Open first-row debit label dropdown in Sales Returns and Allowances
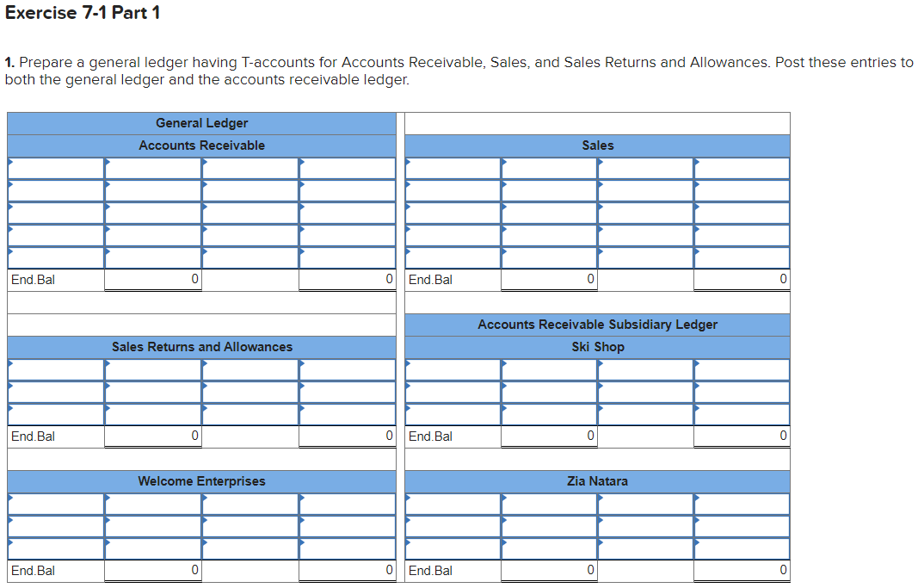The height and width of the screenshot is (588, 924). [x=56, y=370]
